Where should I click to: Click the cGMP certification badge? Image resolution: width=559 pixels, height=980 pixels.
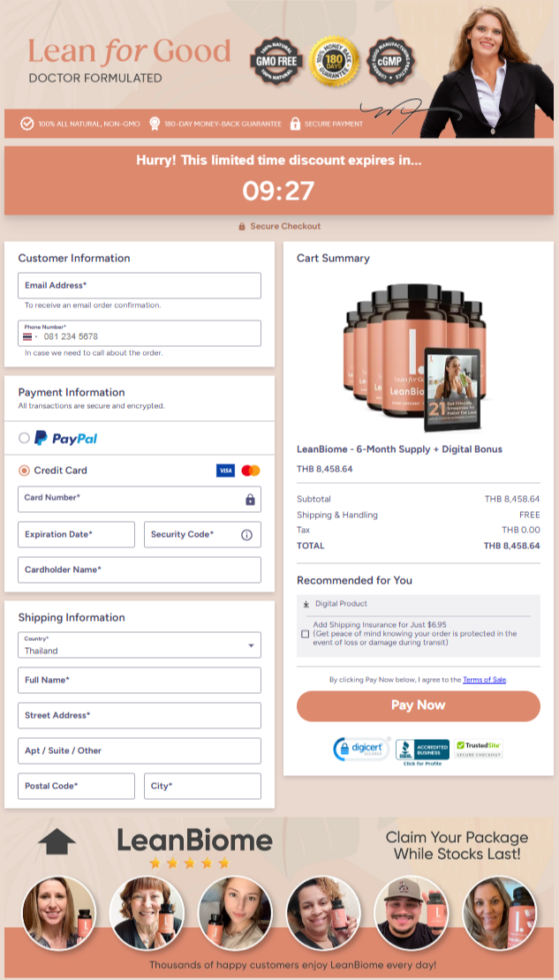click(x=390, y=60)
